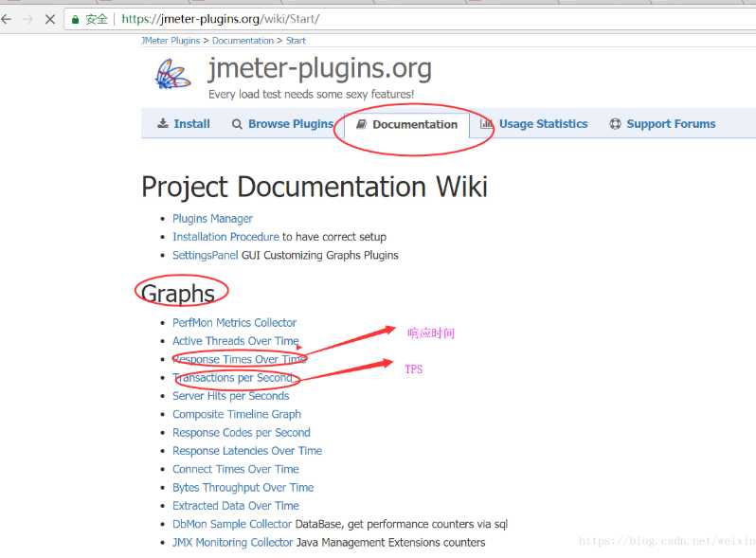Click the Support Forums lifebuoy icon

615,124
